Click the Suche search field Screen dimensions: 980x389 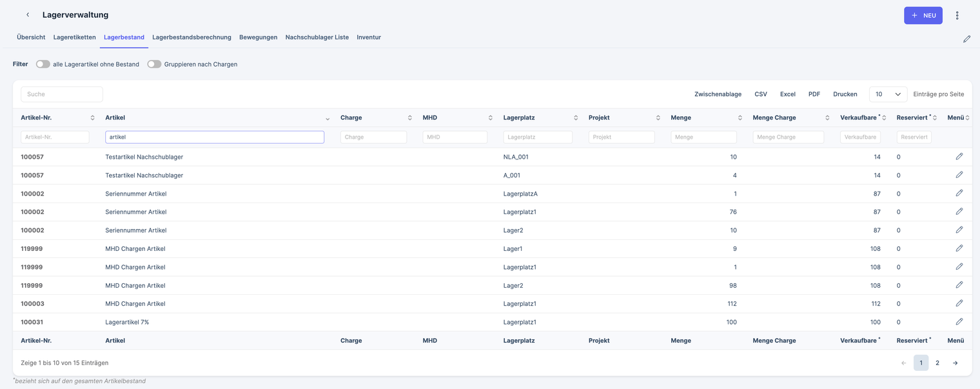click(x=62, y=94)
